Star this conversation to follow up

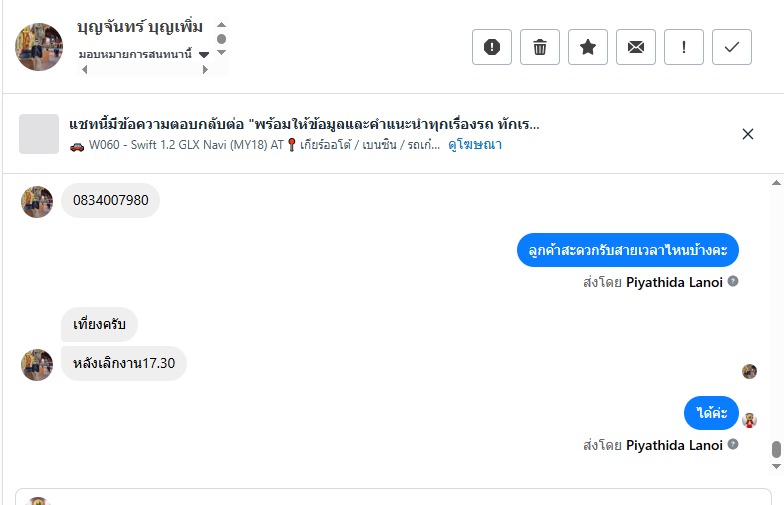pos(588,47)
